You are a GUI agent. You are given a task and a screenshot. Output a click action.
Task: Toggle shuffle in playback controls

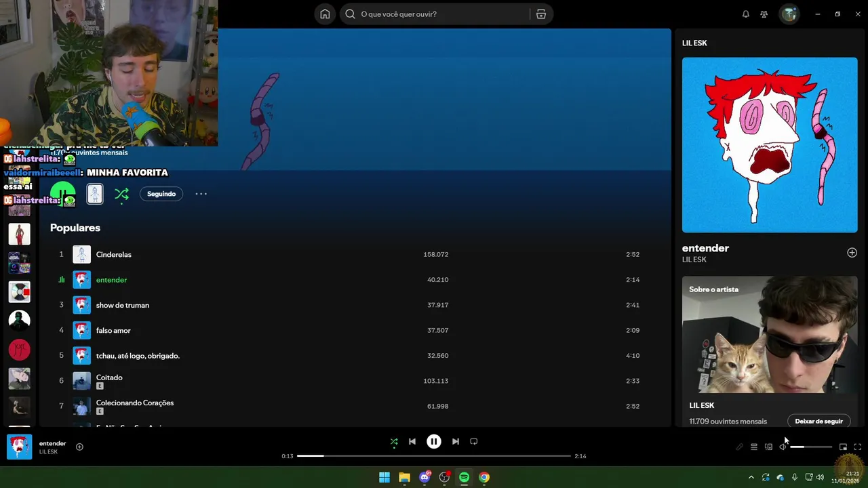[x=394, y=441]
